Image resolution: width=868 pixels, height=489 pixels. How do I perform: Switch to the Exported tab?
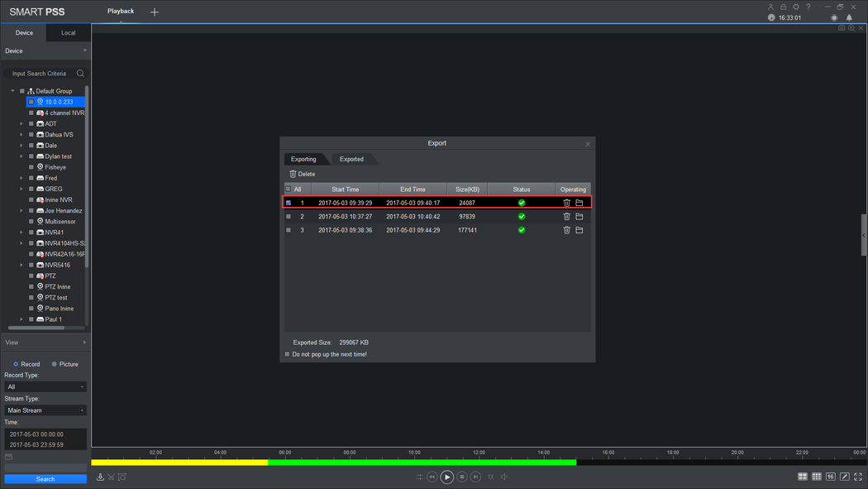[x=351, y=159]
